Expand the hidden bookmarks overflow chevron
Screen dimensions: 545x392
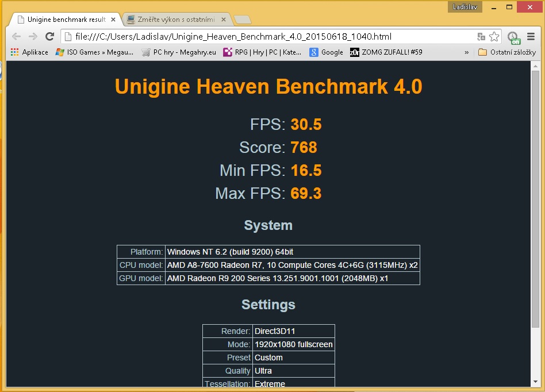pyautogui.click(x=466, y=52)
